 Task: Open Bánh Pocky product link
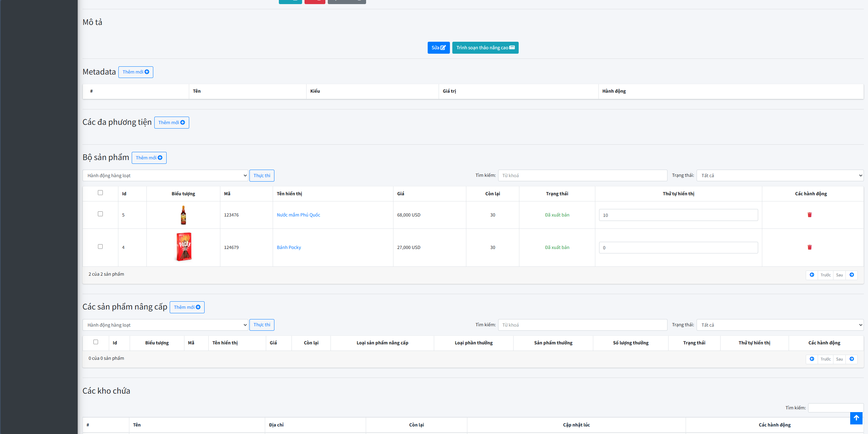pos(289,247)
